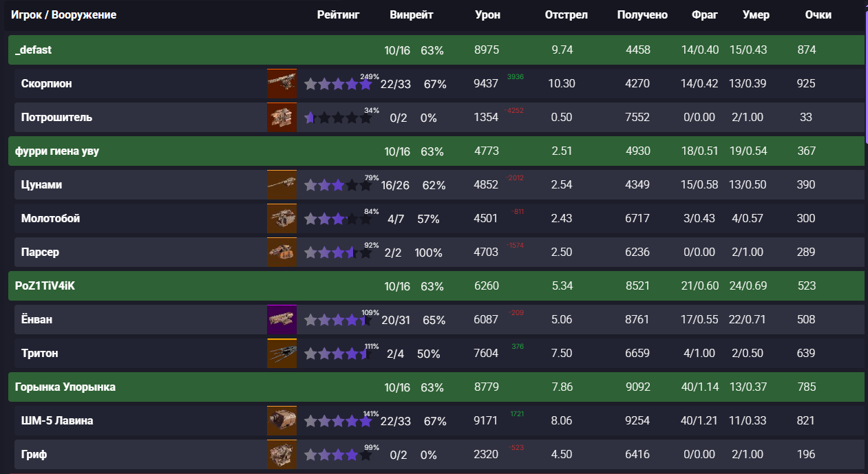This screenshot has height=474, width=868.
Task: Click the Тритон star rating
Action: click(338, 354)
